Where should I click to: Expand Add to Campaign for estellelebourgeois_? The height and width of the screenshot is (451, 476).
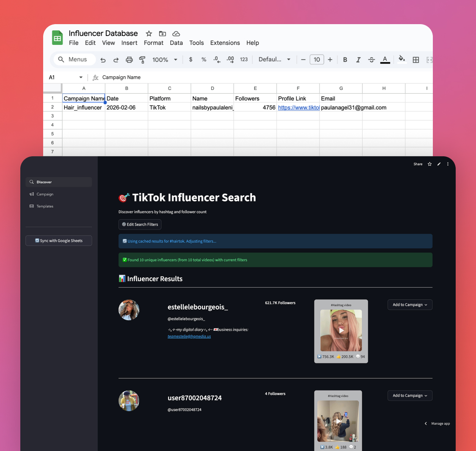(410, 305)
